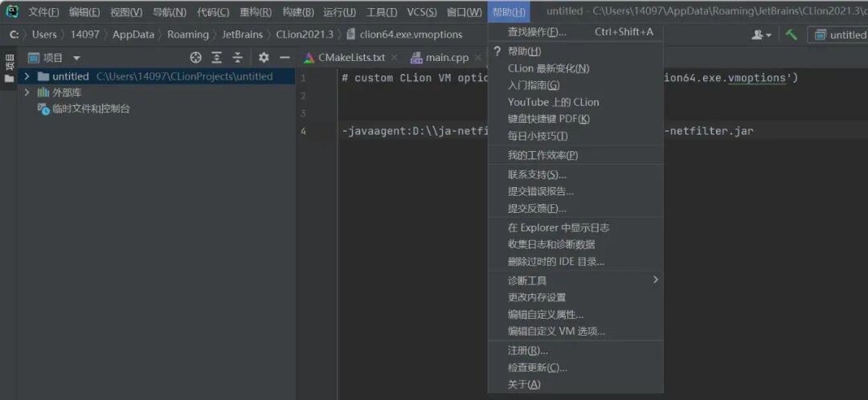The height and width of the screenshot is (400, 868).
Task: Click the collapse all icon in project panel
Action: pyautogui.click(x=237, y=58)
